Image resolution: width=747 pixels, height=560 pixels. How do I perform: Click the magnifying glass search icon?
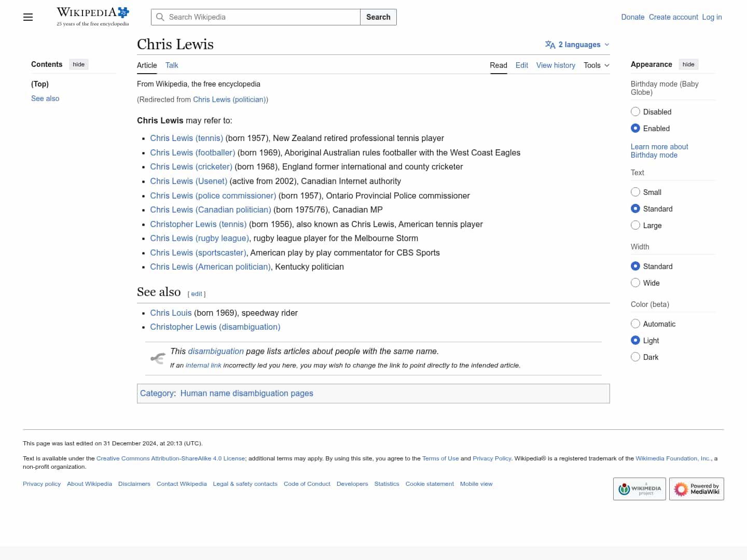coord(160,17)
